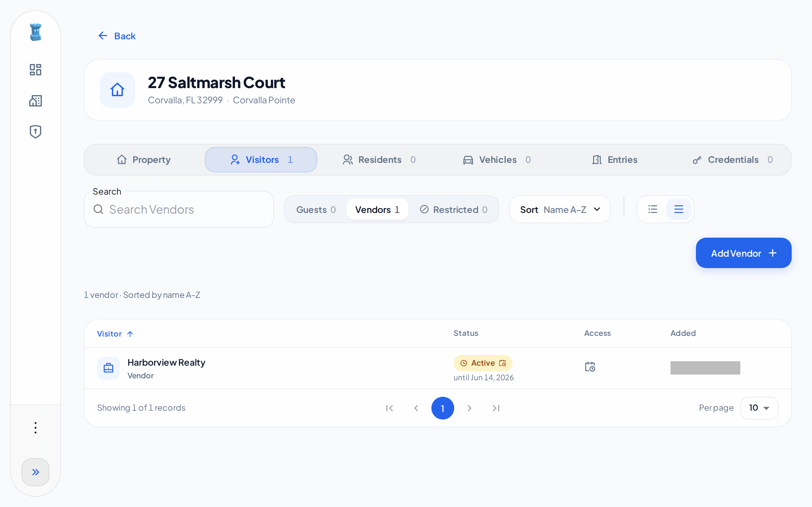Switch to compact list view

point(653,209)
